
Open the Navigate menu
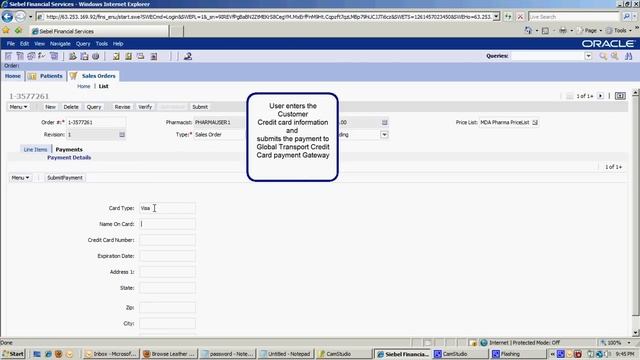tap(60, 44)
